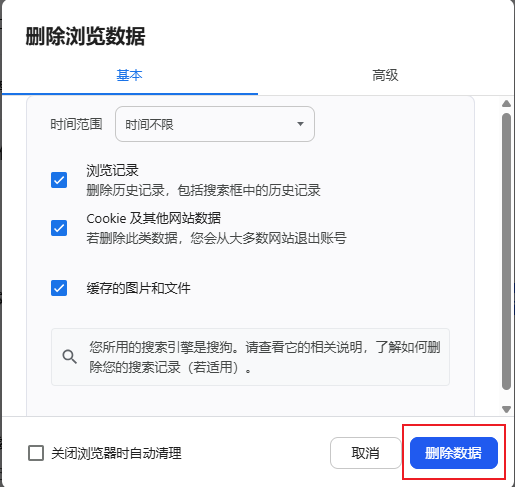Screen dimensions: 515x487
Task: Click the 取消 button
Action: tap(365, 453)
